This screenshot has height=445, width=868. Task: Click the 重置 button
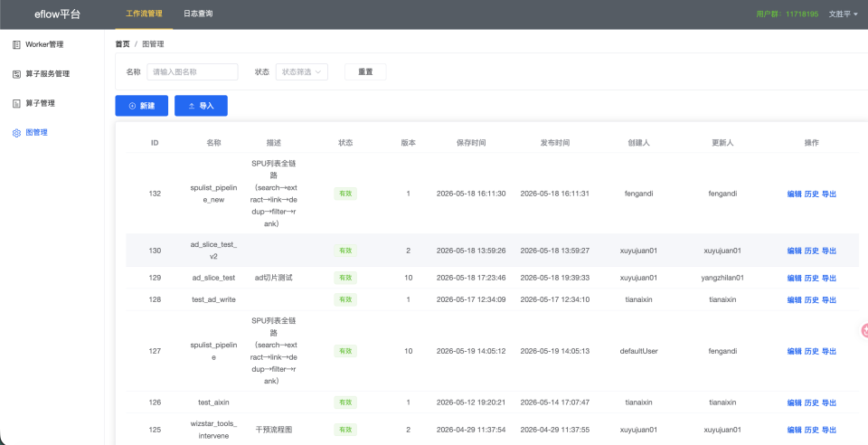365,72
